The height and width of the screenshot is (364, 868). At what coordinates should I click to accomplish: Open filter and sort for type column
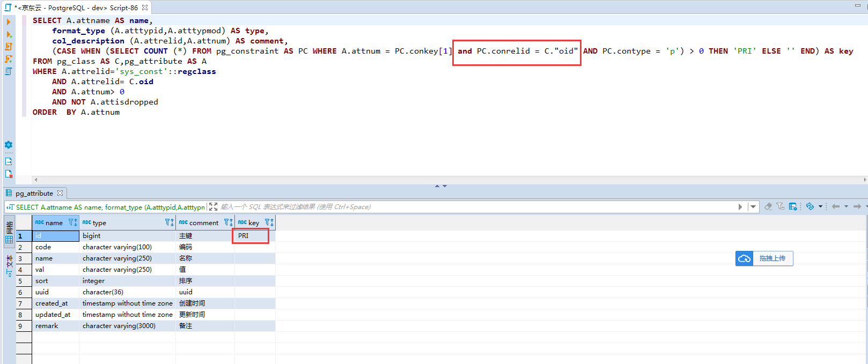(x=170, y=222)
